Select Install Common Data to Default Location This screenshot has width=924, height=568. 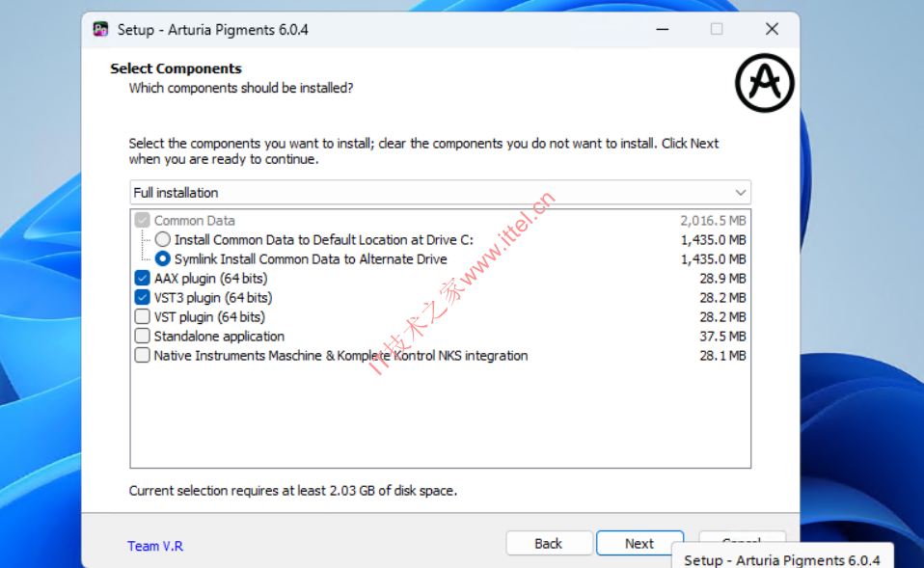tap(162, 240)
